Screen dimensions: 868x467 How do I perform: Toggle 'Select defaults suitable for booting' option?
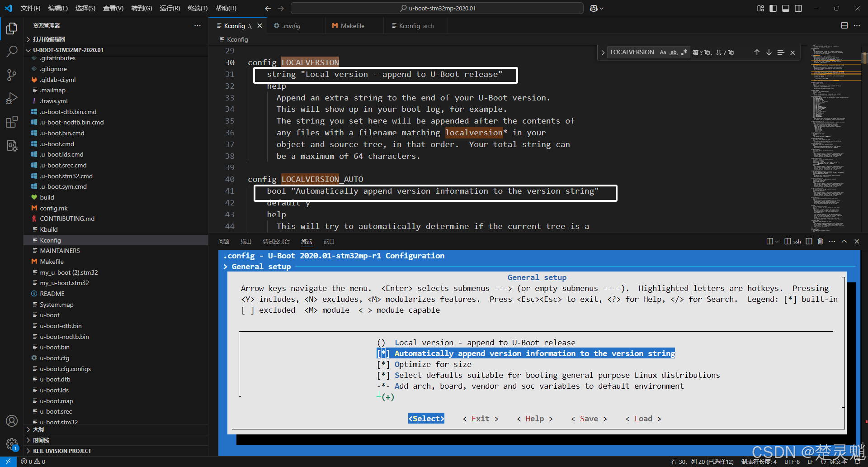point(383,375)
